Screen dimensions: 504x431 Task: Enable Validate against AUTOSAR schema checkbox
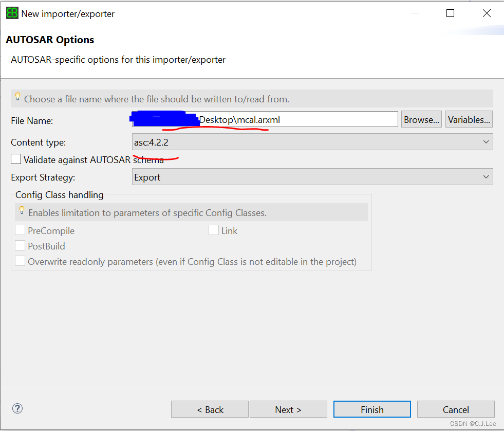click(x=16, y=159)
